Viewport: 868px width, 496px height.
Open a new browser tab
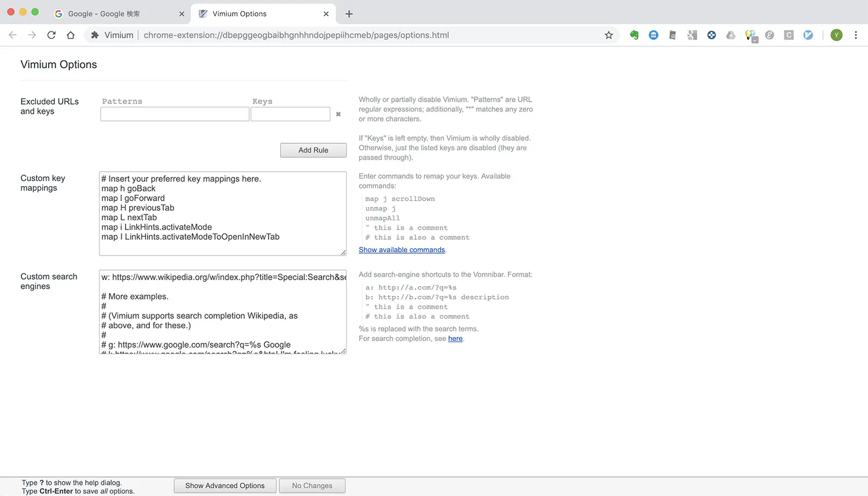pos(349,14)
